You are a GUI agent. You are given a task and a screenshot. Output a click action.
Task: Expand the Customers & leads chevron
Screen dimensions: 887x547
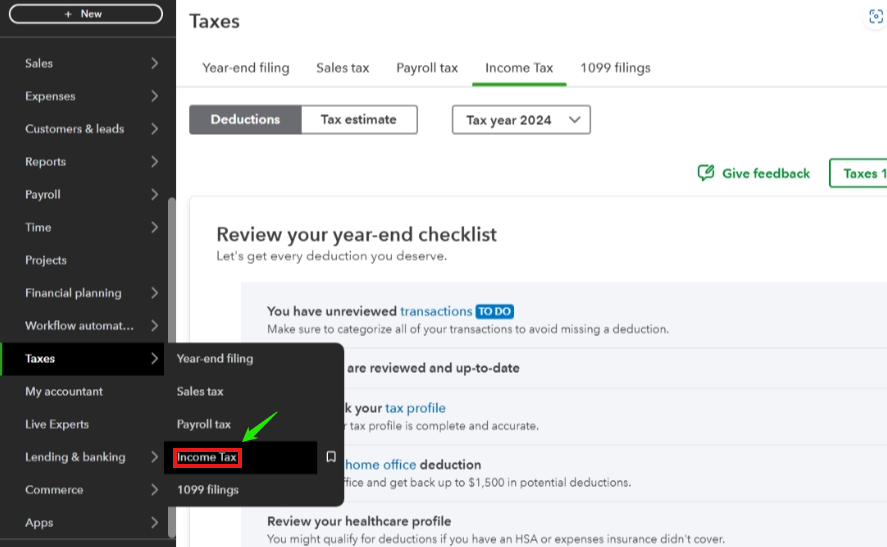pos(154,129)
